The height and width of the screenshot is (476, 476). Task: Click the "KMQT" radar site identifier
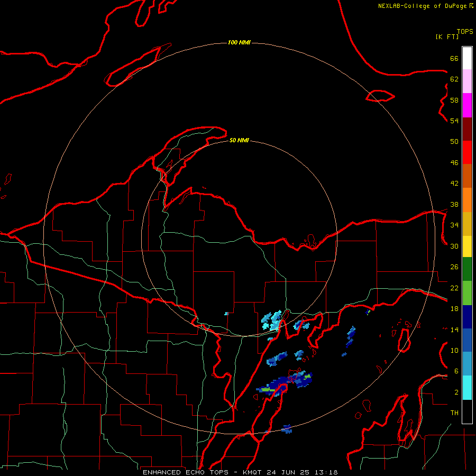252,472
